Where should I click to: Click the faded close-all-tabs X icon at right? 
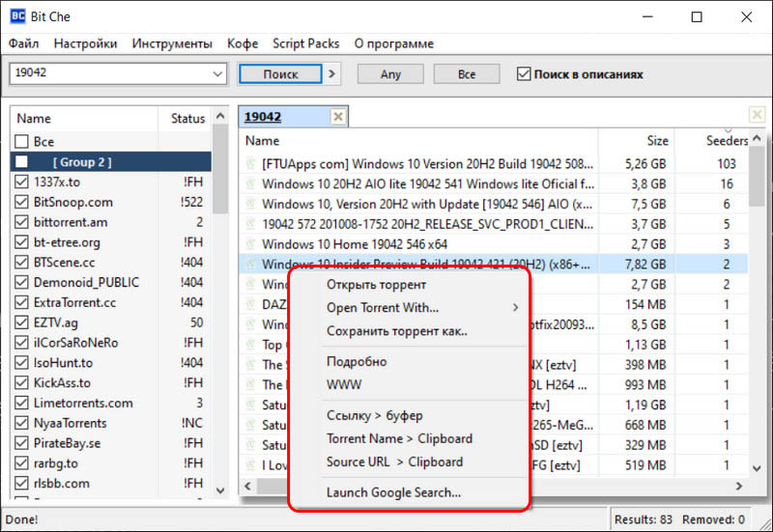(757, 115)
